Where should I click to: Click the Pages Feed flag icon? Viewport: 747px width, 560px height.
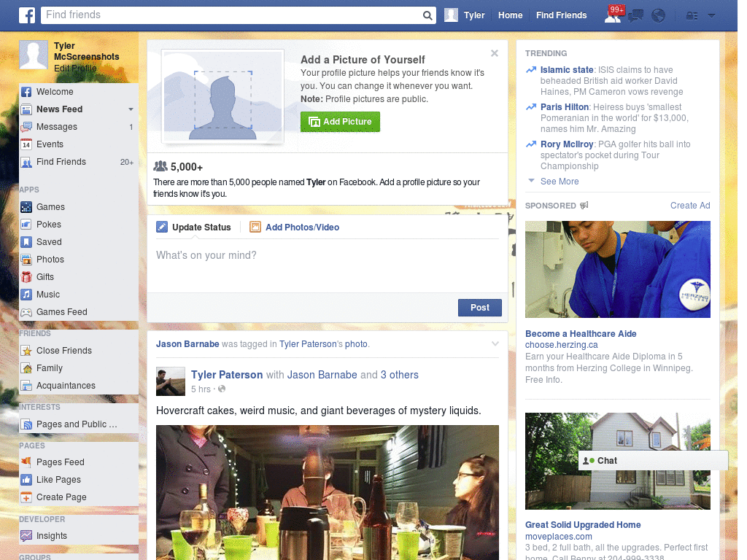(x=26, y=462)
